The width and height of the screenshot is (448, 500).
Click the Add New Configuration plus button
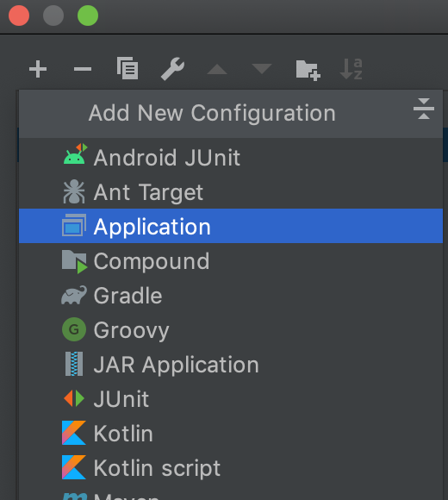(x=38, y=69)
